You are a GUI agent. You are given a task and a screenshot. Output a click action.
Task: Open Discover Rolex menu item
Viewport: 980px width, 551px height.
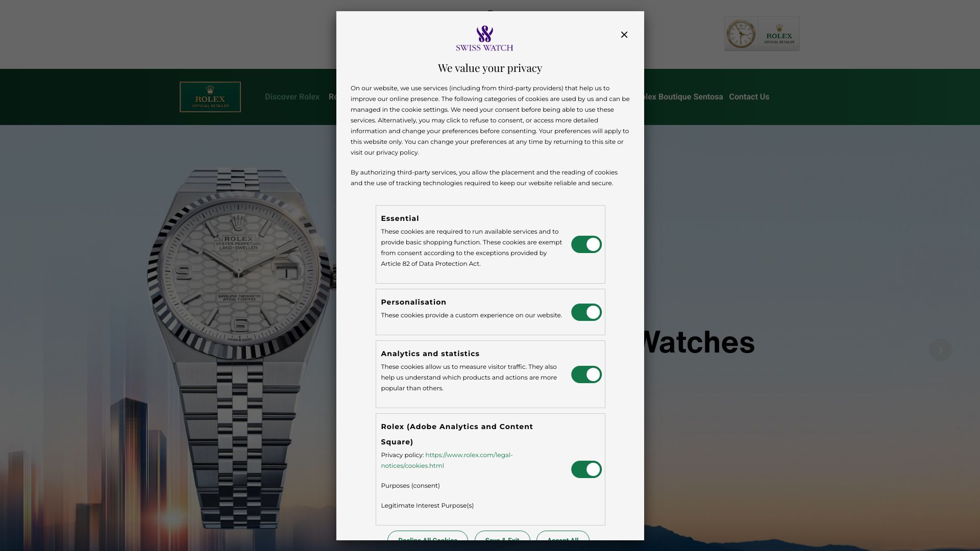click(292, 97)
